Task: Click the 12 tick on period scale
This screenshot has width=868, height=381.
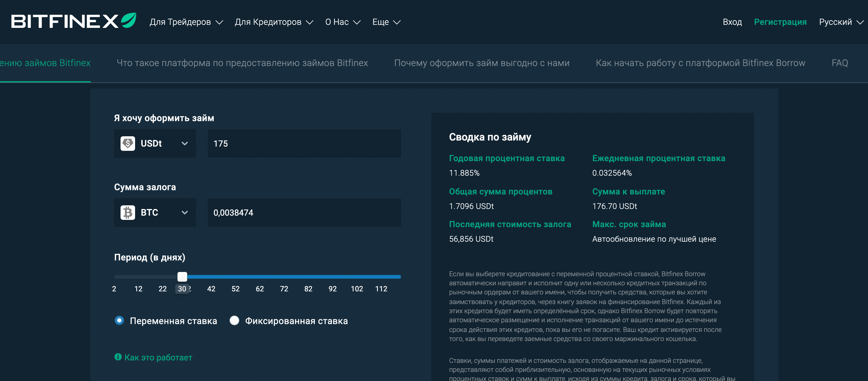Action: tap(138, 289)
